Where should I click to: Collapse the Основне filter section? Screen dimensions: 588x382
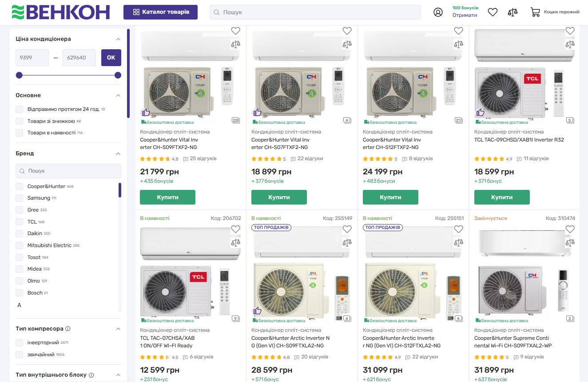(118, 95)
